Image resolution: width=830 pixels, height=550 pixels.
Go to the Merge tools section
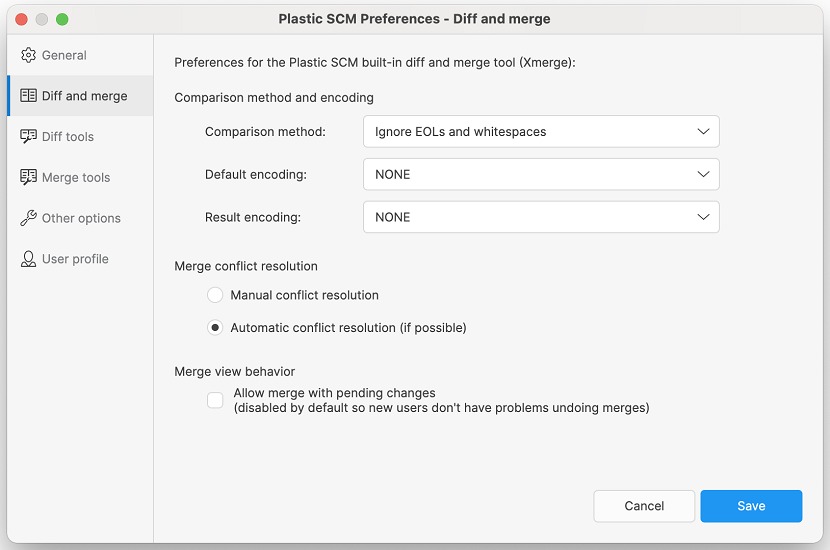pos(76,178)
